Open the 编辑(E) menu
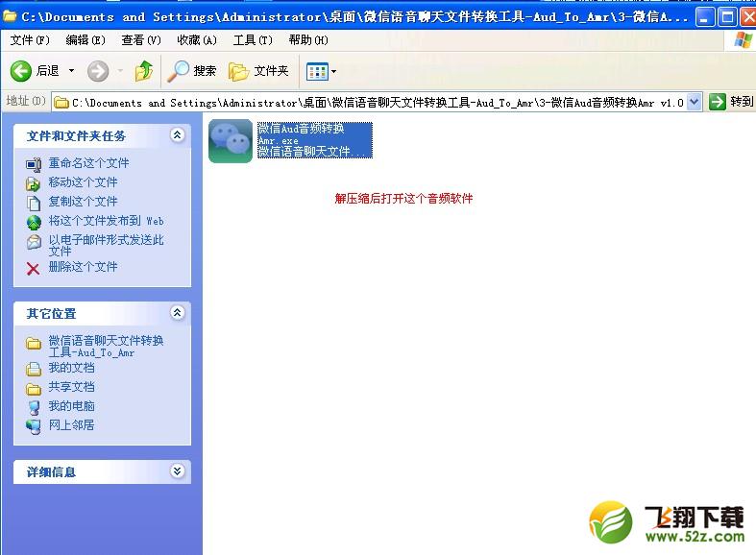 point(85,40)
